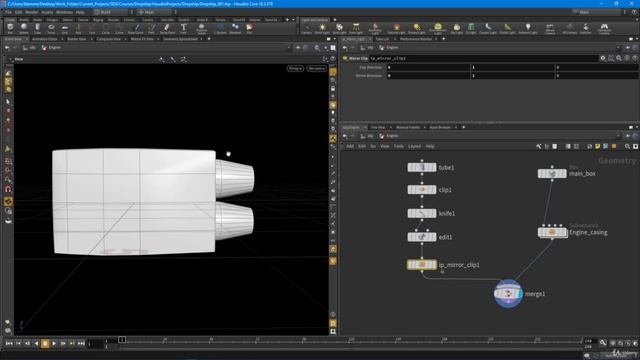The width and height of the screenshot is (640, 360).
Task: Open the viewport Persp camera dropdown
Action: [x=295, y=68]
